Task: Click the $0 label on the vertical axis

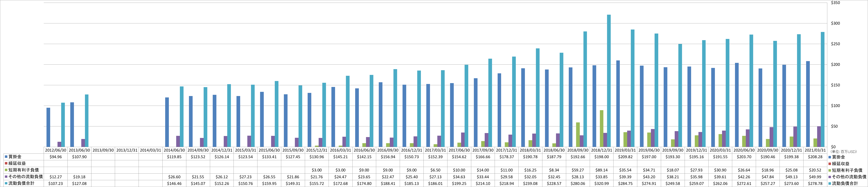Action: (x=834, y=147)
